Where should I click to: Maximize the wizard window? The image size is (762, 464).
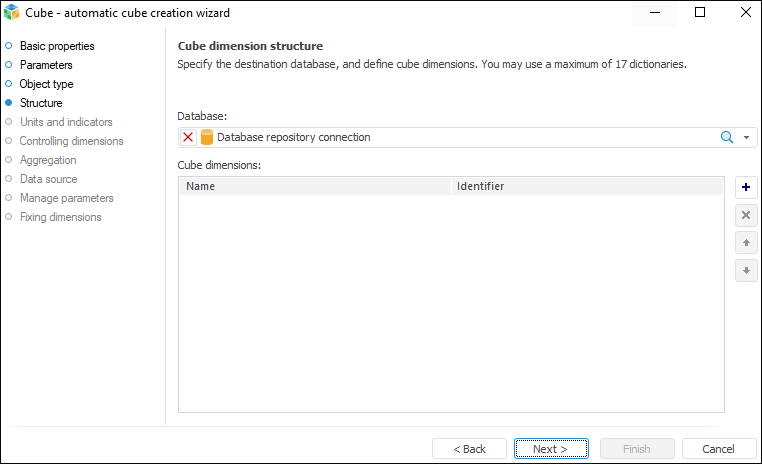coord(700,13)
